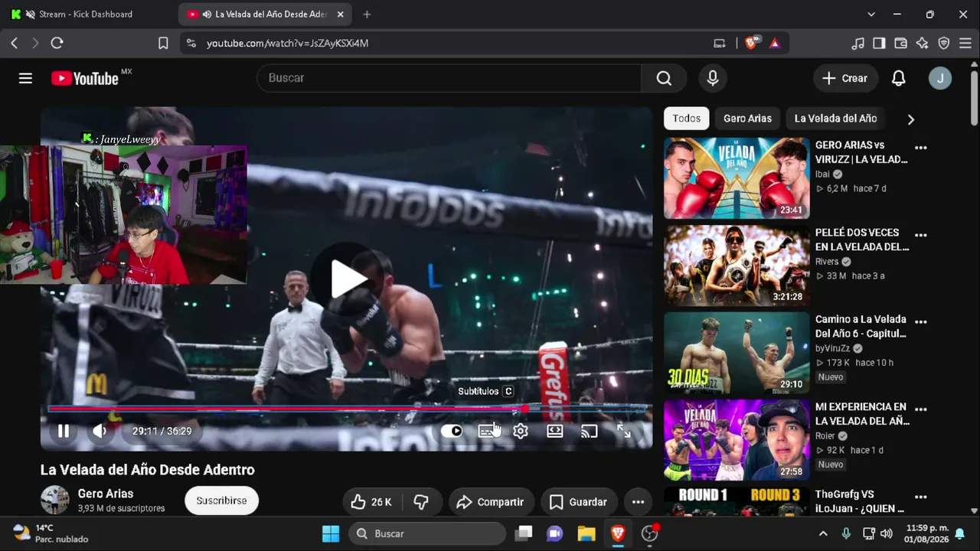Screen dimensions: 980x551
Task: Close the La Velada del Año browser tab
Action: pyautogui.click(x=341, y=15)
